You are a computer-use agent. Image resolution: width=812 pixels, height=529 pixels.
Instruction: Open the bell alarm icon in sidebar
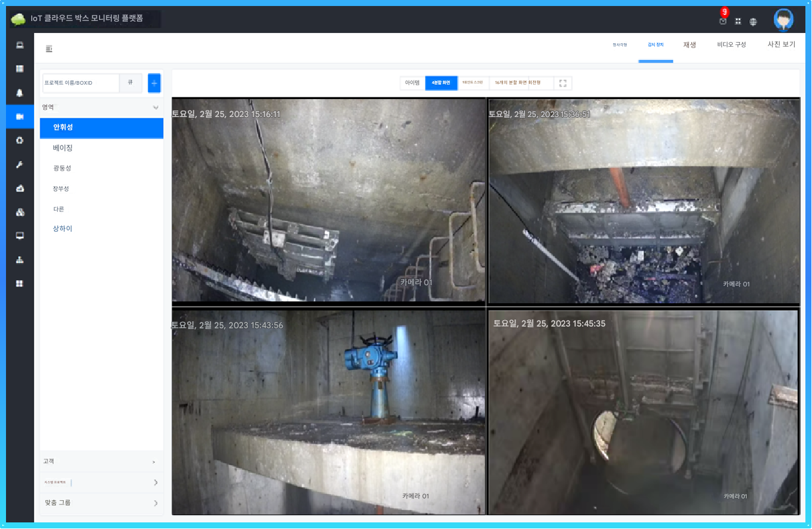[x=20, y=92]
